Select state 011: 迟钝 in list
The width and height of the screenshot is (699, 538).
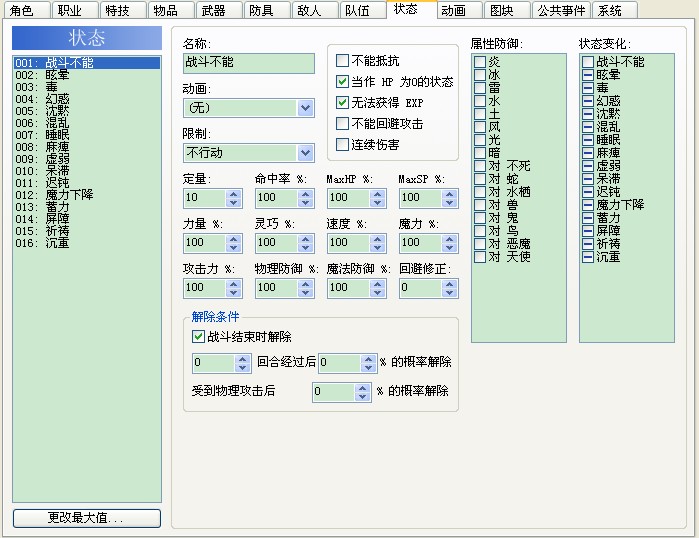pos(87,183)
